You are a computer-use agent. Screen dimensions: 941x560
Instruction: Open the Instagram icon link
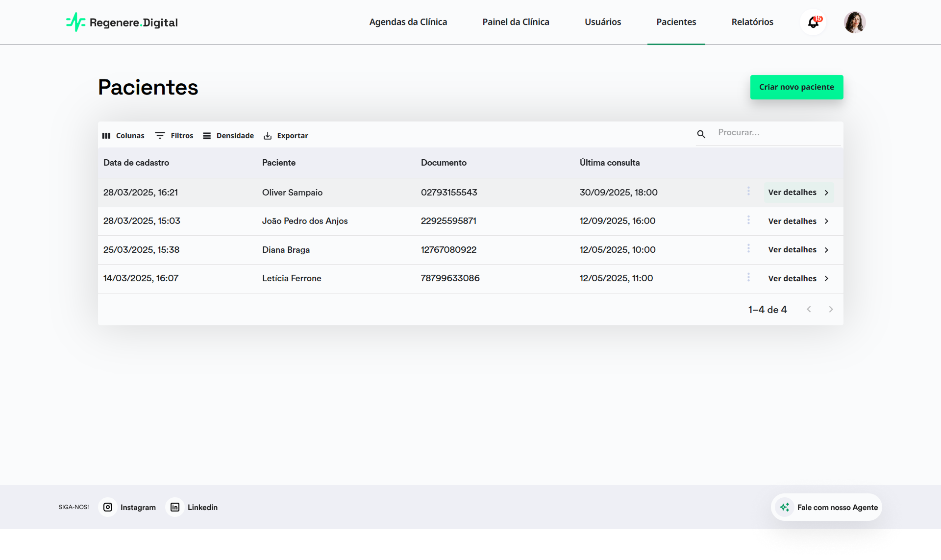(108, 507)
